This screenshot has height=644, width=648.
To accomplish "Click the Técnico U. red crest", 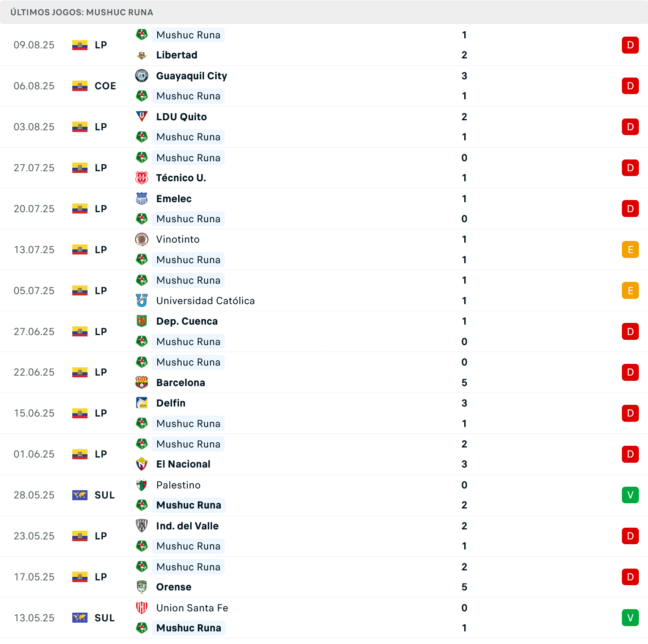I will 142,178.
